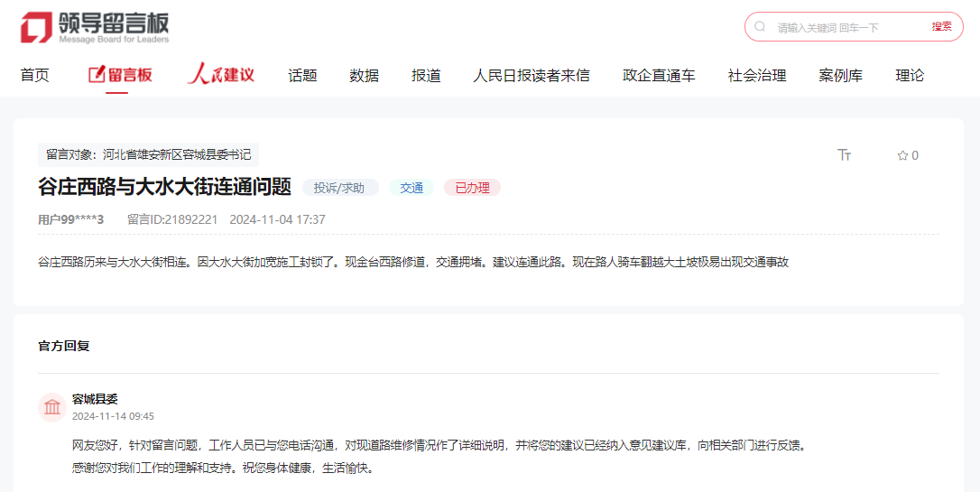
Task: Click the 交通 topic tag
Action: [x=411, y=188]
